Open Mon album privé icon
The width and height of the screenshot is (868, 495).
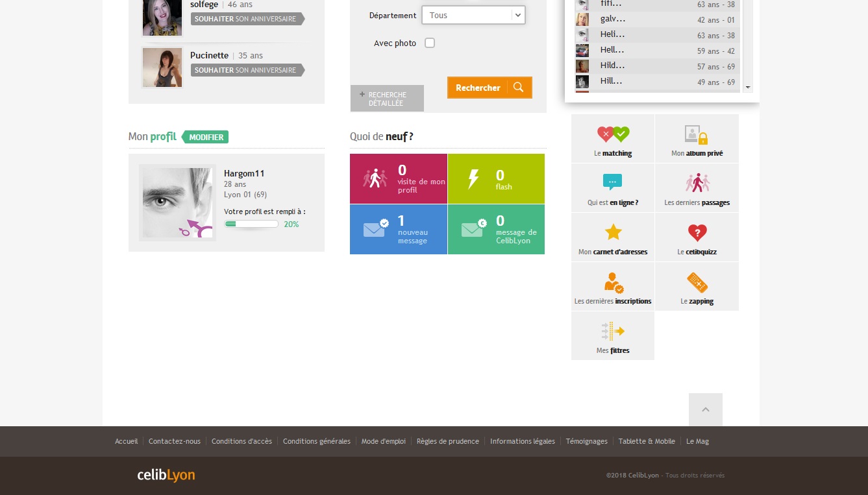tap(697, 135)
